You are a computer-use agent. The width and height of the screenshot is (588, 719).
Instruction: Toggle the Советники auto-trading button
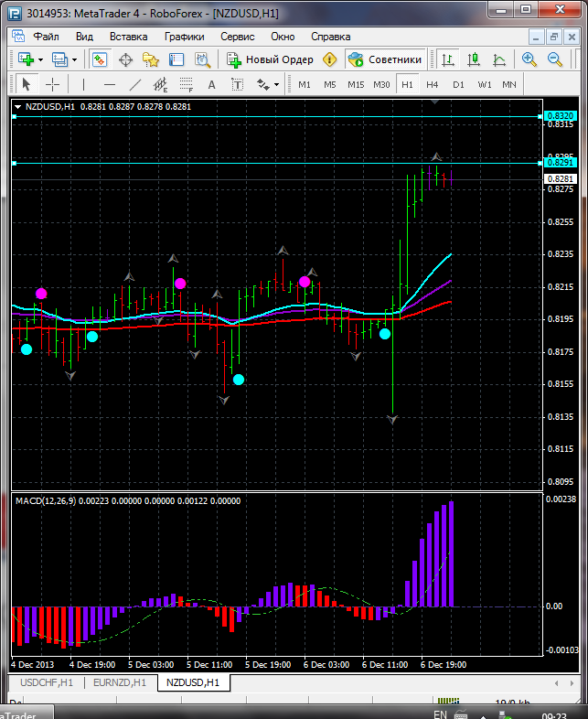[385, 59]
